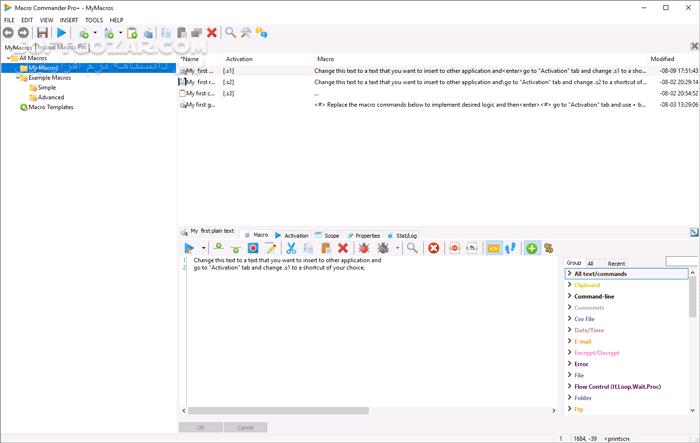
Task: Open the FILE menu
Action: coord(9,20)
